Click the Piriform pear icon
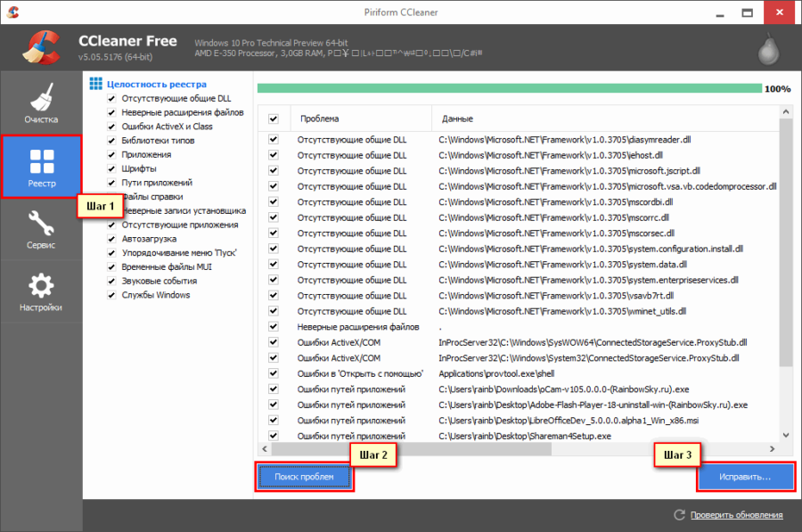This screenshot has height=532, width=802. 768,49
